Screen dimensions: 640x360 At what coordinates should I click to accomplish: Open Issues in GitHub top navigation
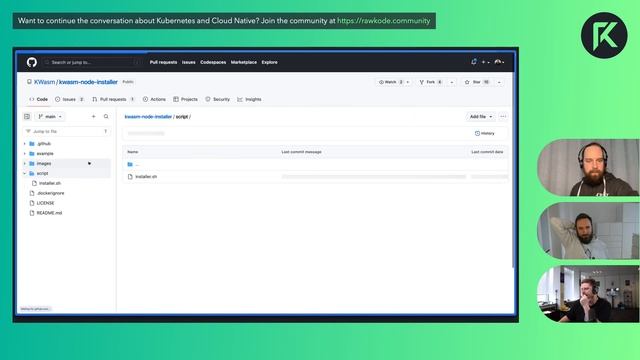click(x=189, y=62)
